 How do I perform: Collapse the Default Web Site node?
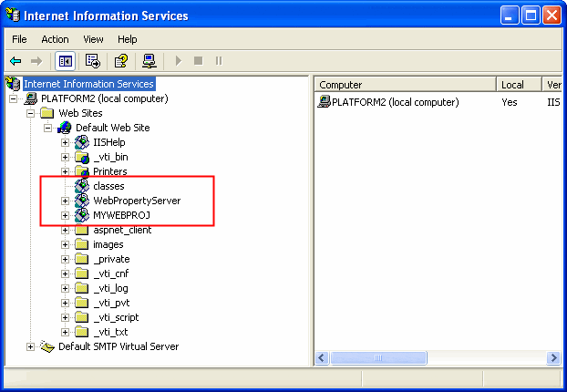(x=48, y=128)
